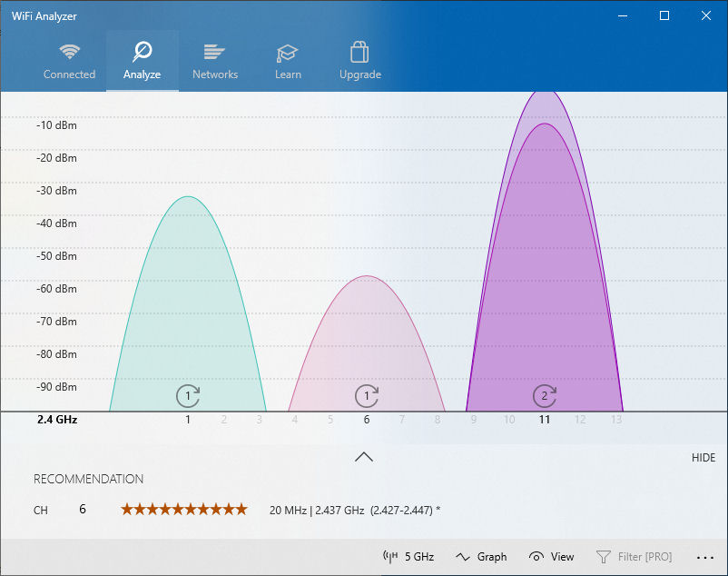Open the Networks list icon

214,50
